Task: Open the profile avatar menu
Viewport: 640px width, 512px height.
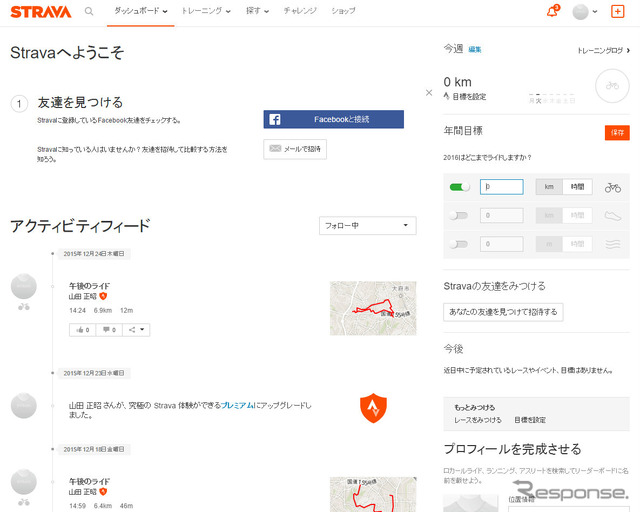Action: (x=580, y=11)
